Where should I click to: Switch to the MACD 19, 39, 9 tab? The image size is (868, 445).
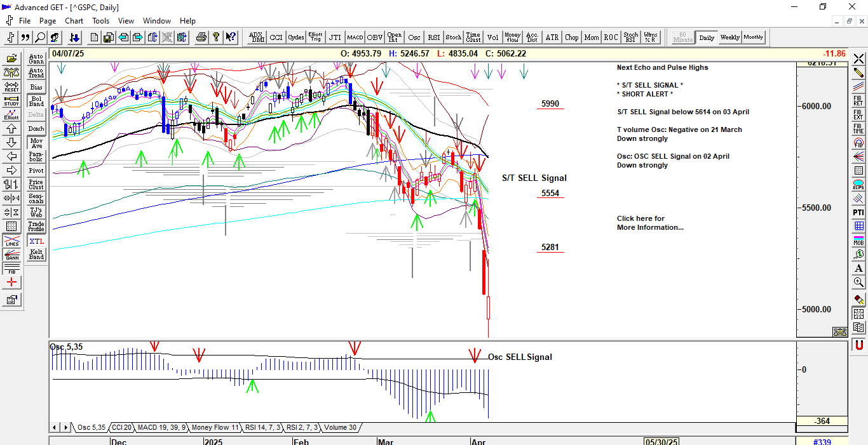pyautogui.click(x=161, y=428)
